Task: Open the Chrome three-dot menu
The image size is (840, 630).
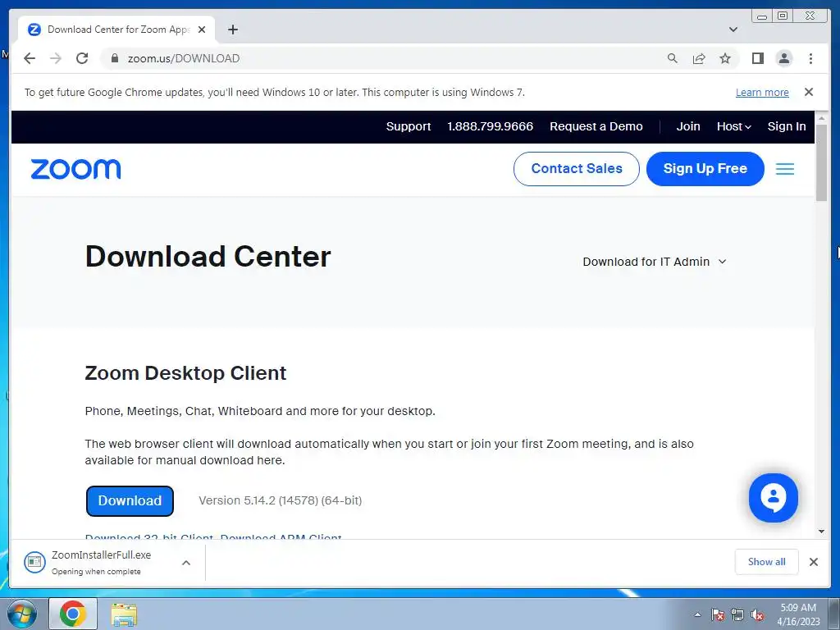Action: pos(810,58)
